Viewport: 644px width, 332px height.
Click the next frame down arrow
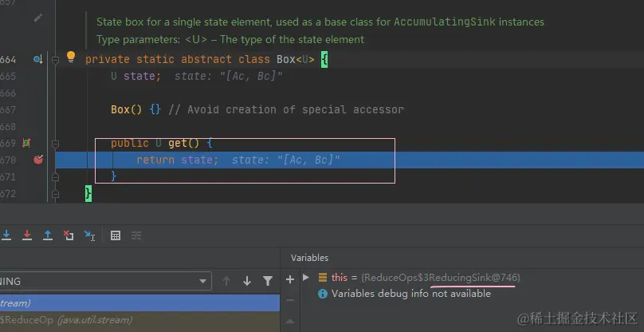click(247, 282)
